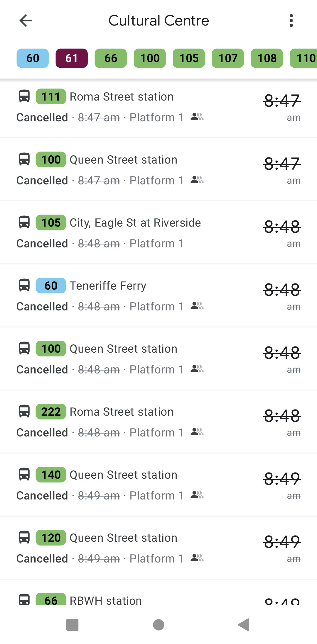The height and width of the screenshot is (644, 317).
Task: Open the 66 RBWH station departure
Action: point(158,593)
